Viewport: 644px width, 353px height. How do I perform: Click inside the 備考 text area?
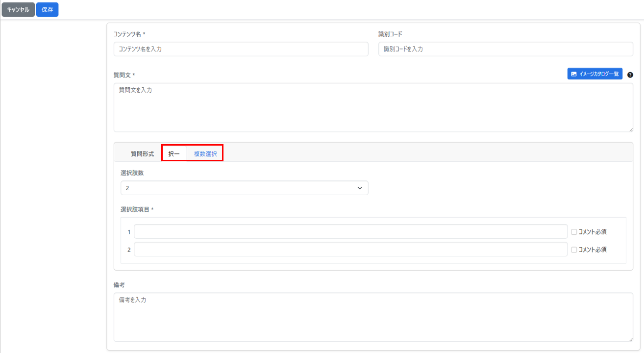[372, 317]
